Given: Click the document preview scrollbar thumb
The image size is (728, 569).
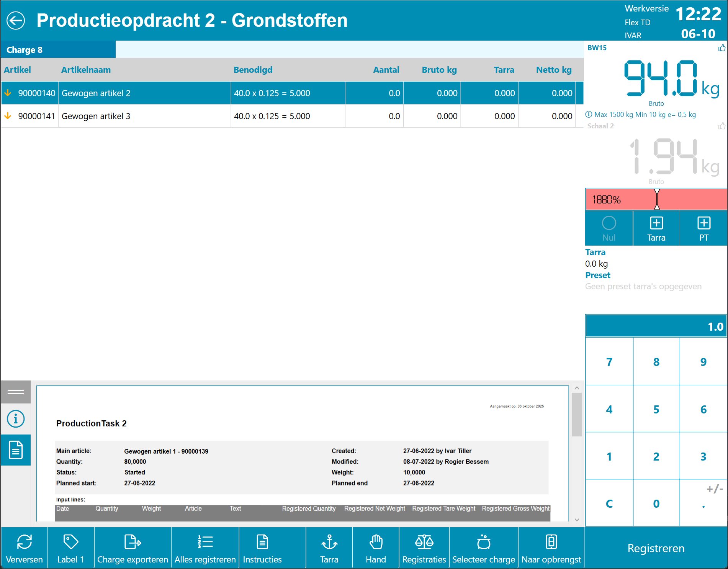Looking at the screenshot, I should point(577,415).
